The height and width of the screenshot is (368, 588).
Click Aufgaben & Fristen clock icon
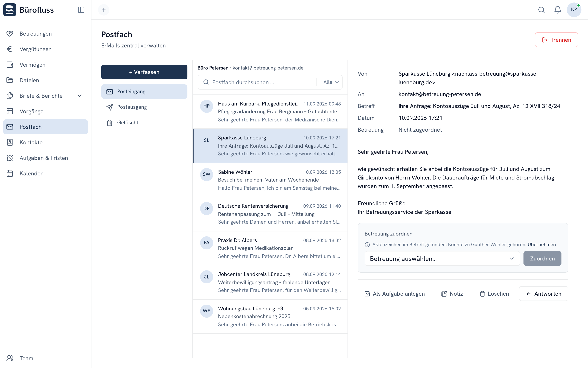click(10, 158)
